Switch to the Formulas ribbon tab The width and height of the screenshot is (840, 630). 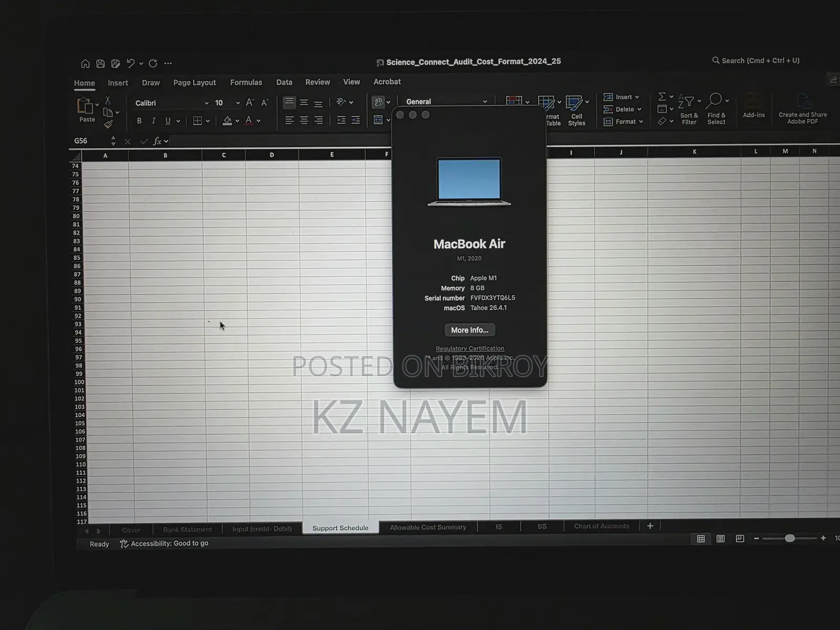click(x=246, y=82)
